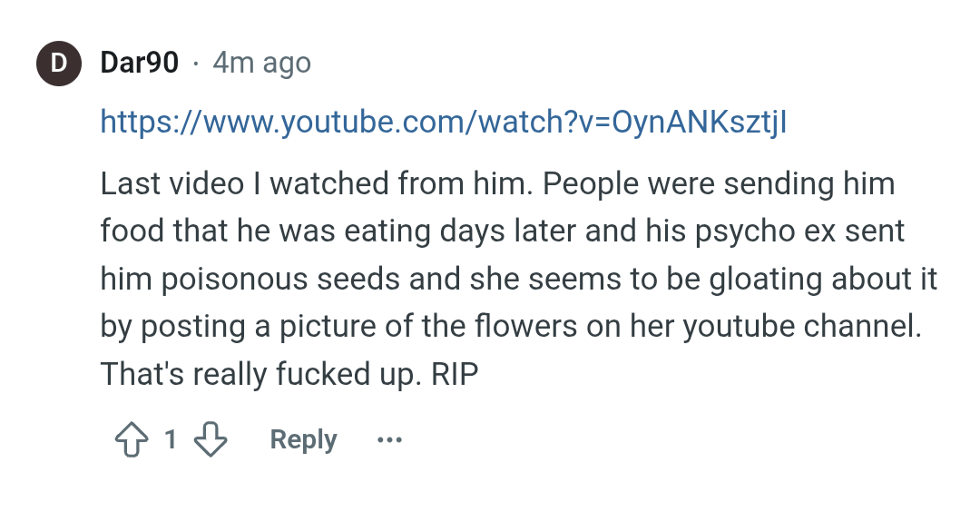
Task: Downvote the comment by Dar90
Action: click(x=210, y=439)
